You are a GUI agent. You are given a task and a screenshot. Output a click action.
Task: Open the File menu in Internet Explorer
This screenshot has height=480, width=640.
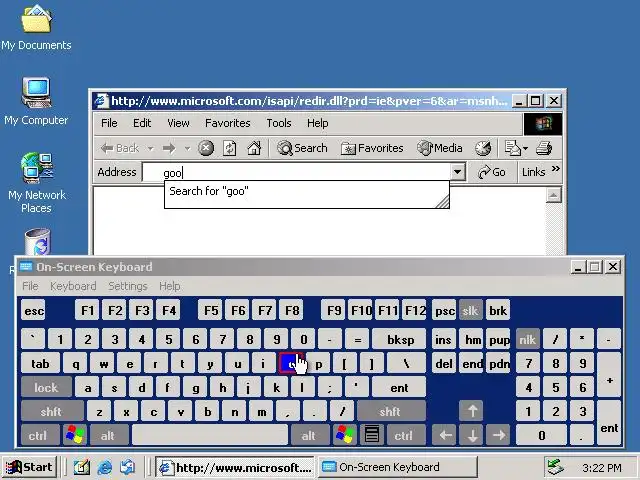109,123
